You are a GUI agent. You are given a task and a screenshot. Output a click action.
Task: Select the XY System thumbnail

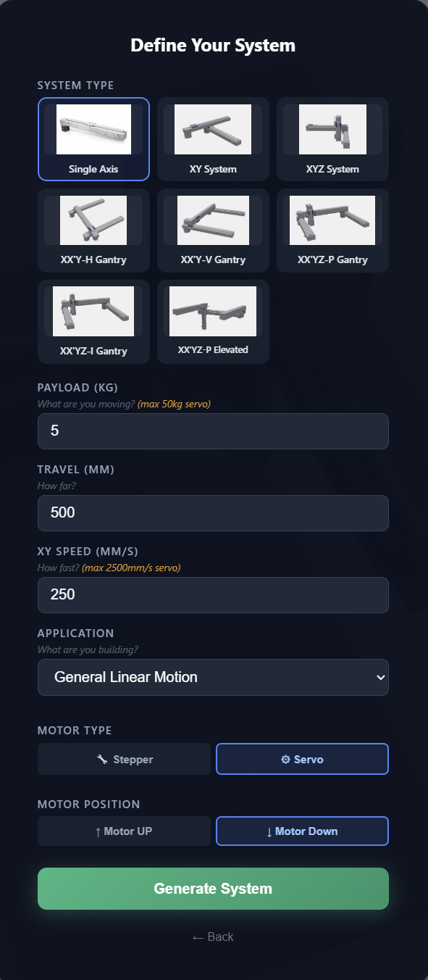coord(213,138)
